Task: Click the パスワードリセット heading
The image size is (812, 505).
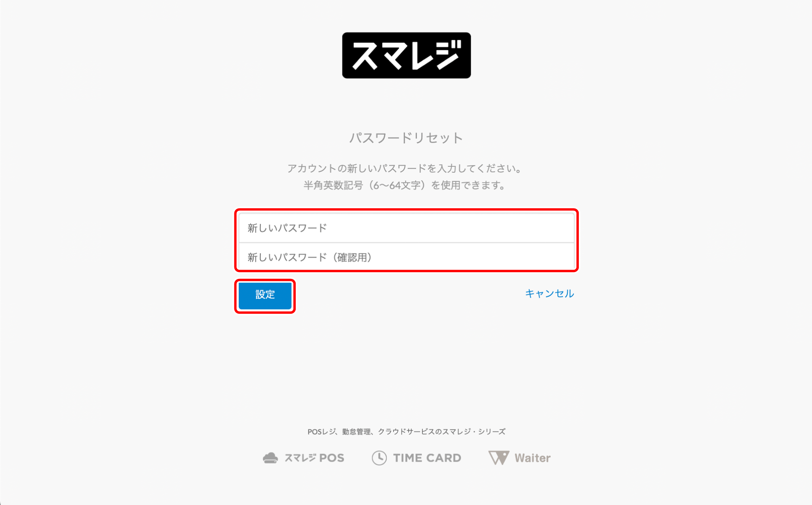Action: pyautogui.click(x=406, y=138)
